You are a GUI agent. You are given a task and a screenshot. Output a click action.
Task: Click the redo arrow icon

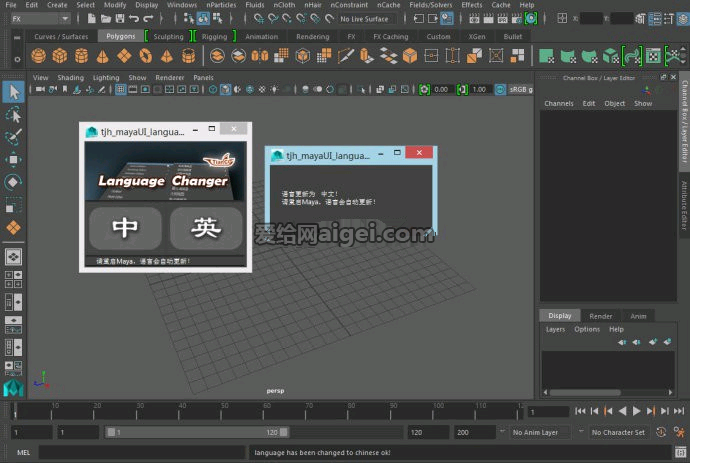[x=148, y=19]
